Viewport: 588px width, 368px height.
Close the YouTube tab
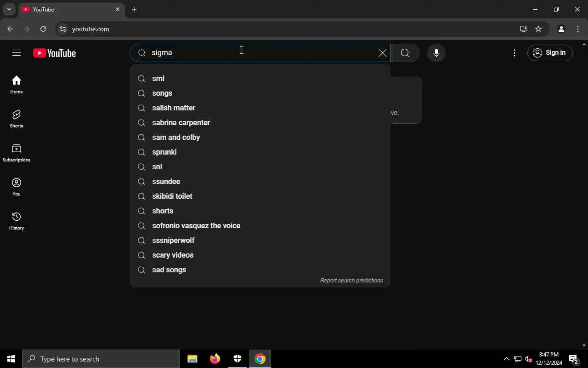[x=118, y=9]
